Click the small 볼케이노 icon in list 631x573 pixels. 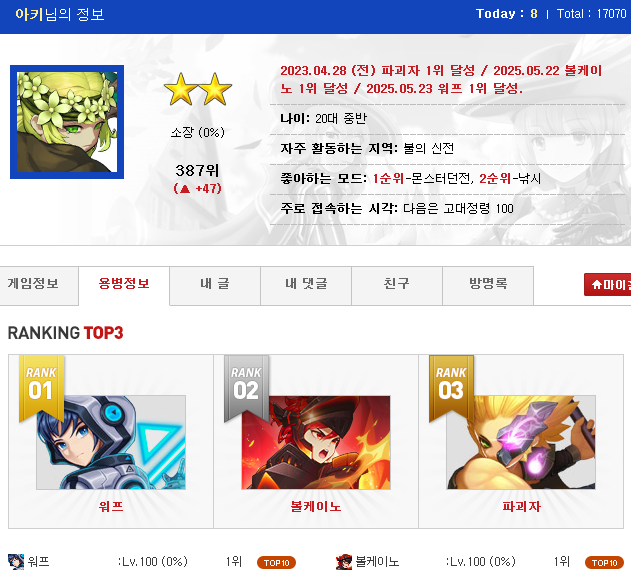point(344,562)
